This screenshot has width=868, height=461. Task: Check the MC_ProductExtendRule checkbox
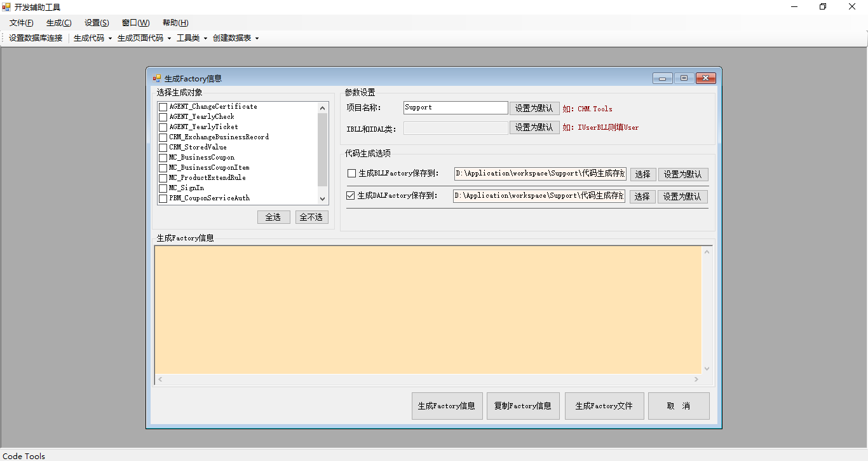point(163,178)
